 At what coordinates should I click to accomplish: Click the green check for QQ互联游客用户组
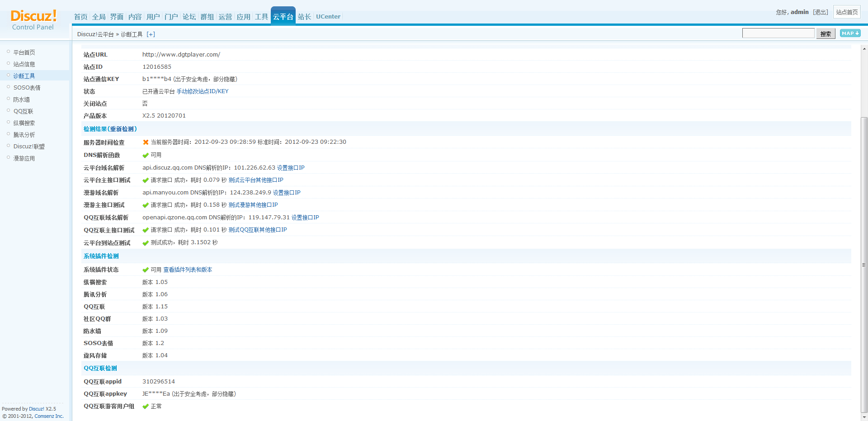(x=146, y=407)
